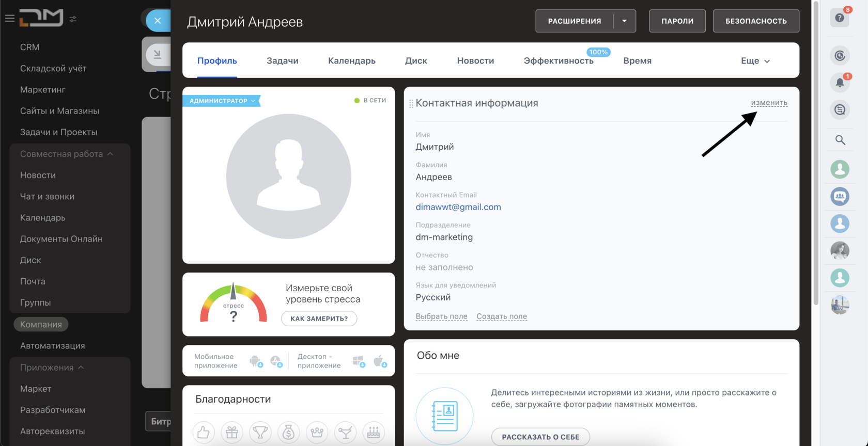Download iOS App Store mobile app icon
The height and width of the screenshot is (446, 868).
(x=276, y=361)
